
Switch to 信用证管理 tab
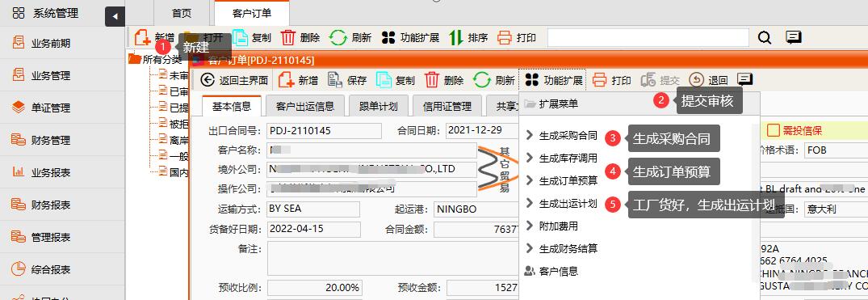(x=447, y=106)
